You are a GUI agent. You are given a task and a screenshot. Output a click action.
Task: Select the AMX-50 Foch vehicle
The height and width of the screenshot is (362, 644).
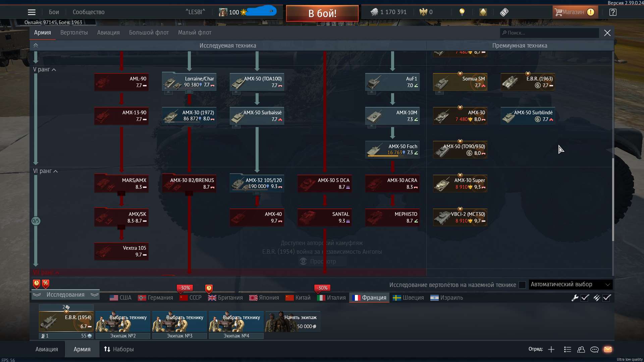pos(392,149)
